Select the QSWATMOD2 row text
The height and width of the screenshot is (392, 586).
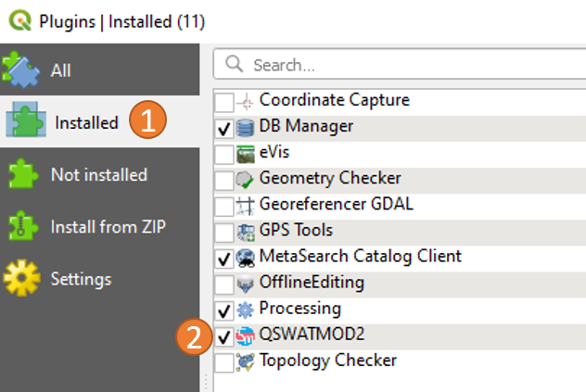click(x=312, y=334)
